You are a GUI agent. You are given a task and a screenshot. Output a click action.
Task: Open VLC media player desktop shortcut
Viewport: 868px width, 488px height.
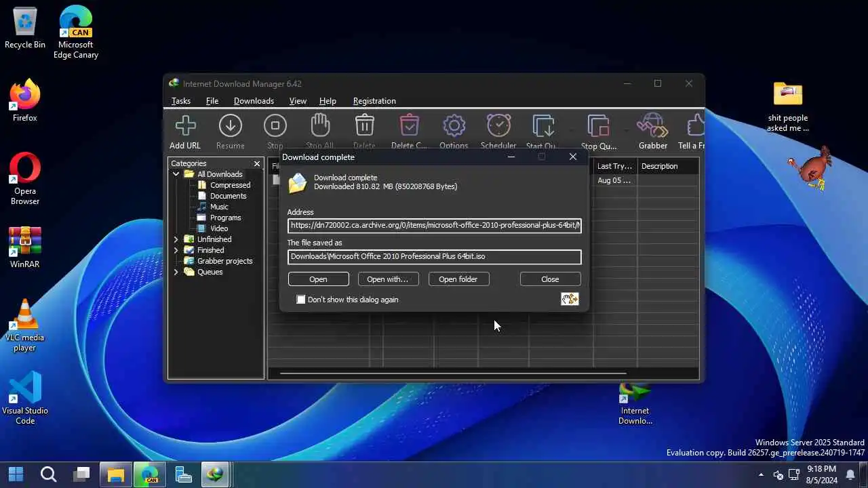25,325
